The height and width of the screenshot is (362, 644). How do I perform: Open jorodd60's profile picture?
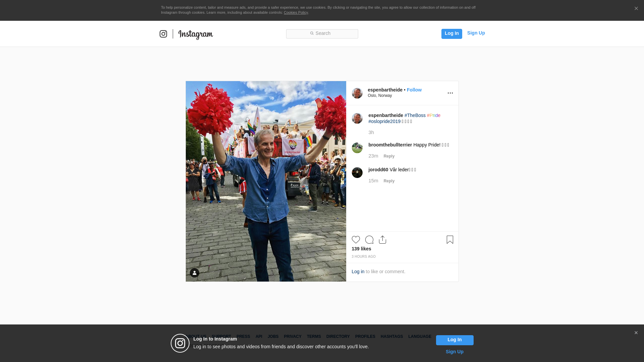(357, 173)
